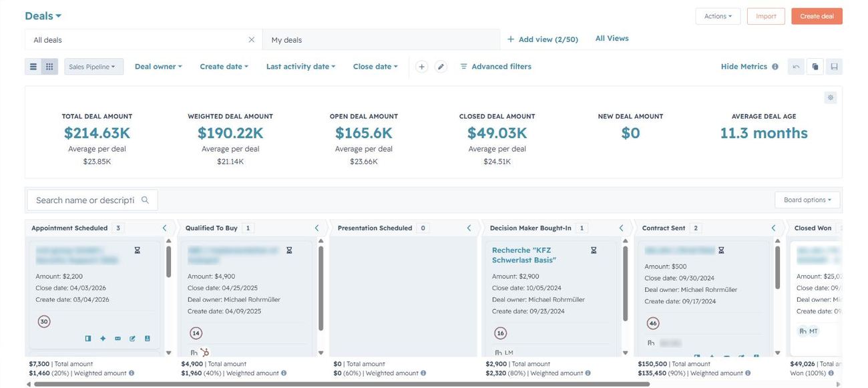Click hourglass icon on $500 deal card
The width and height of the screenshot is (868, 388).
721,250
